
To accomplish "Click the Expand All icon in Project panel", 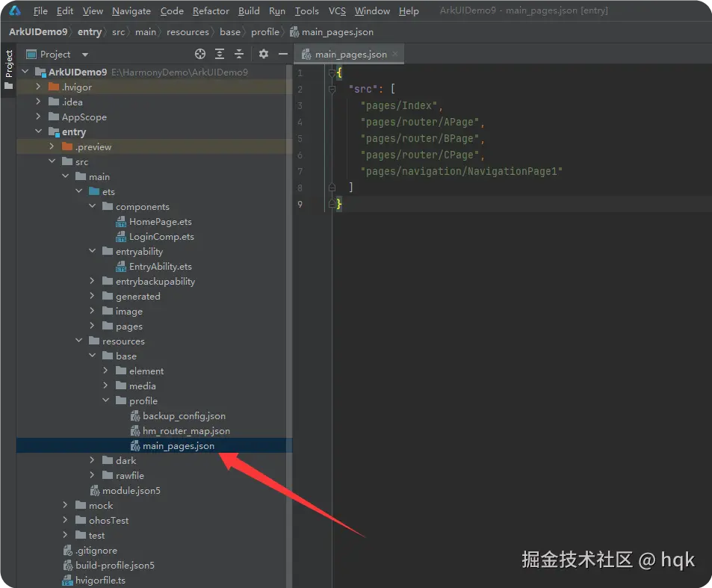I will [219, 54].
